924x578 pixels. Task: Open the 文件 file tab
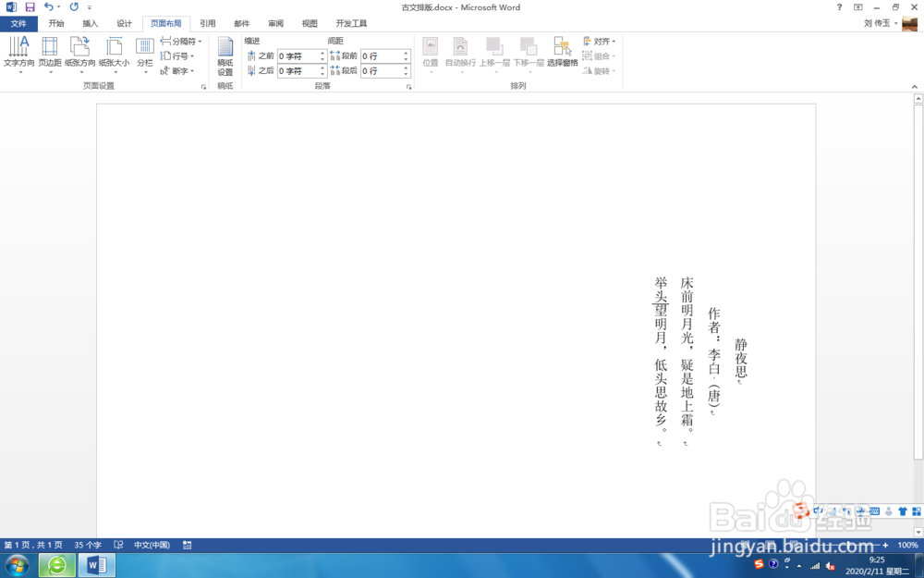(18, 24)
